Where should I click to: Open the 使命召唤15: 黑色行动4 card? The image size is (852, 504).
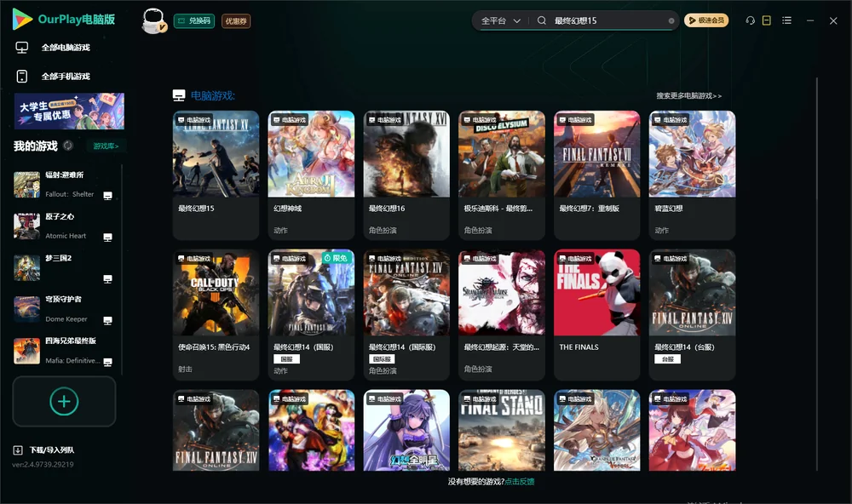(216, 314)
